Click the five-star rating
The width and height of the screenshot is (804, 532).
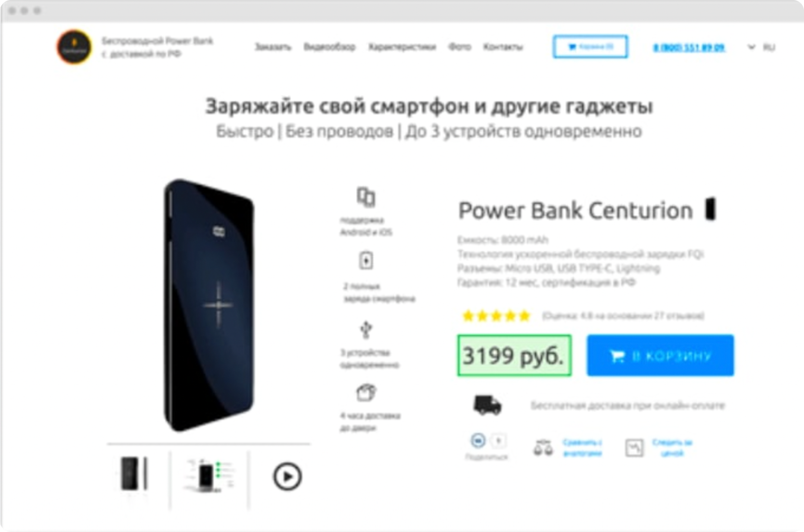tap(496, 316)
